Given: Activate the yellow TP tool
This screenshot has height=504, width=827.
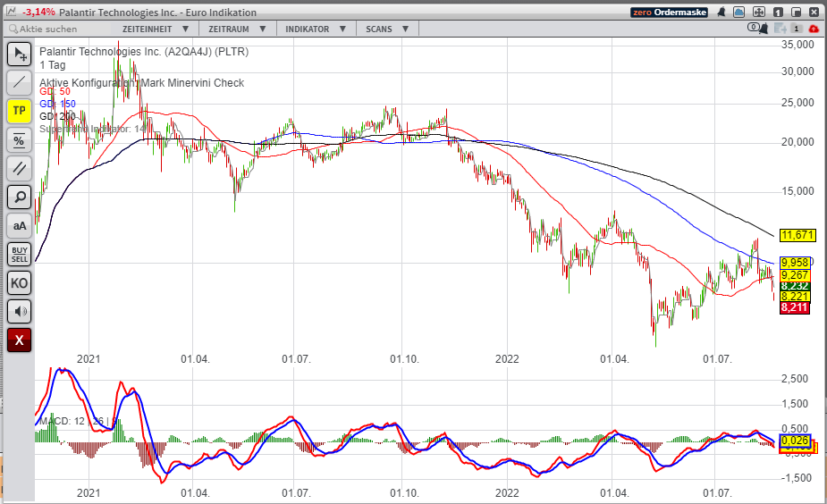Looking at the screenshot, I should click(19, 111).
